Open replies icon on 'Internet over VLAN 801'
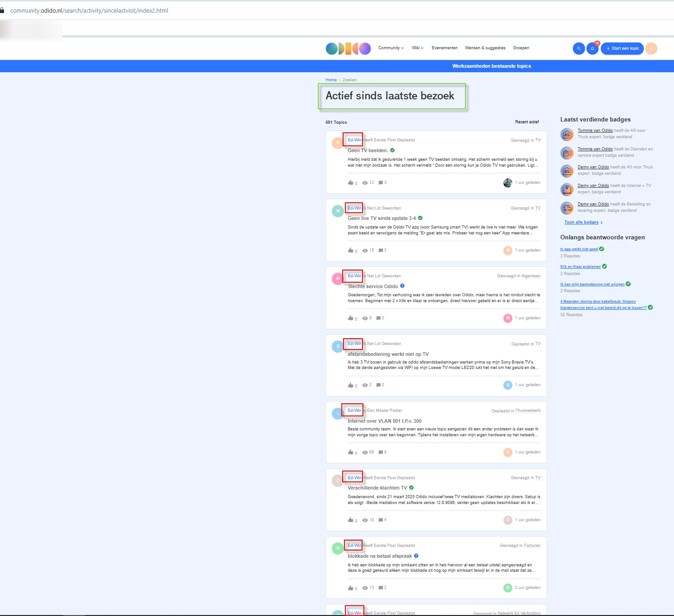 (381, 452)
